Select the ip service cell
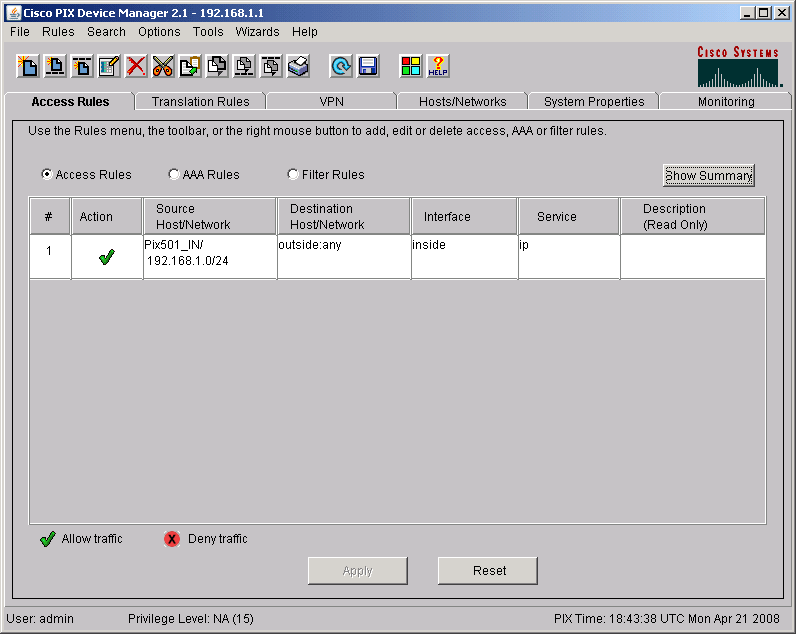 569,256
